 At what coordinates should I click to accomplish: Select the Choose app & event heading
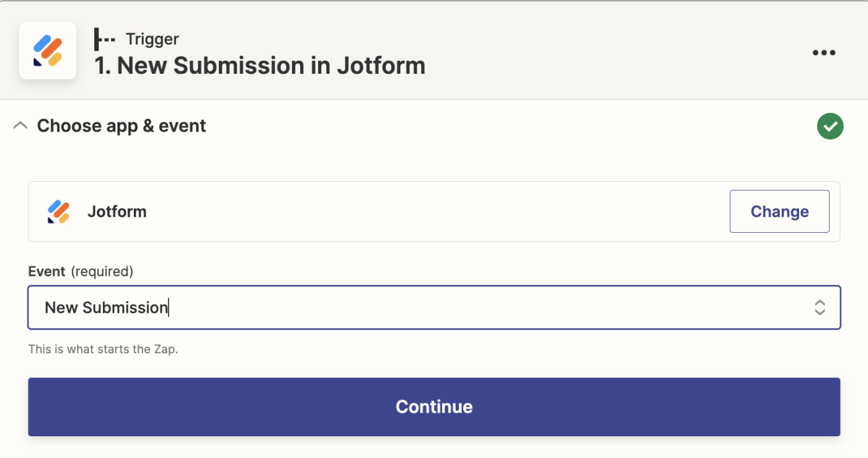(122, 126)
